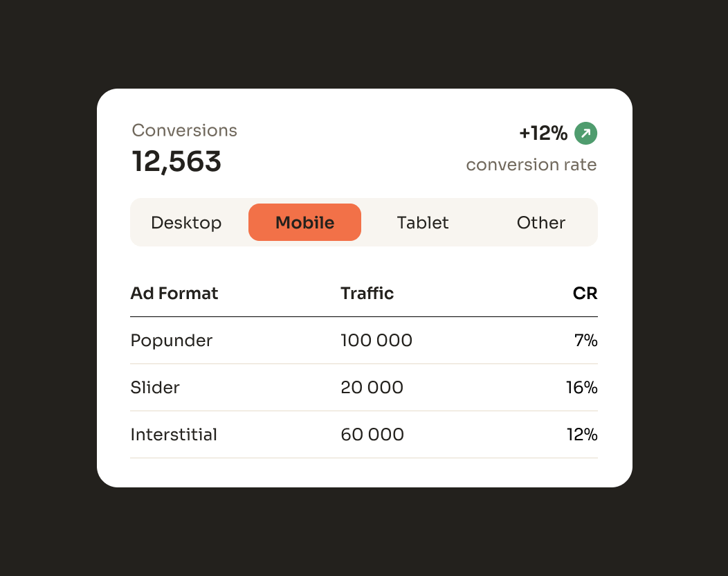Click the 16% conversion rate cell
The image size is (728, 576).
581,388
